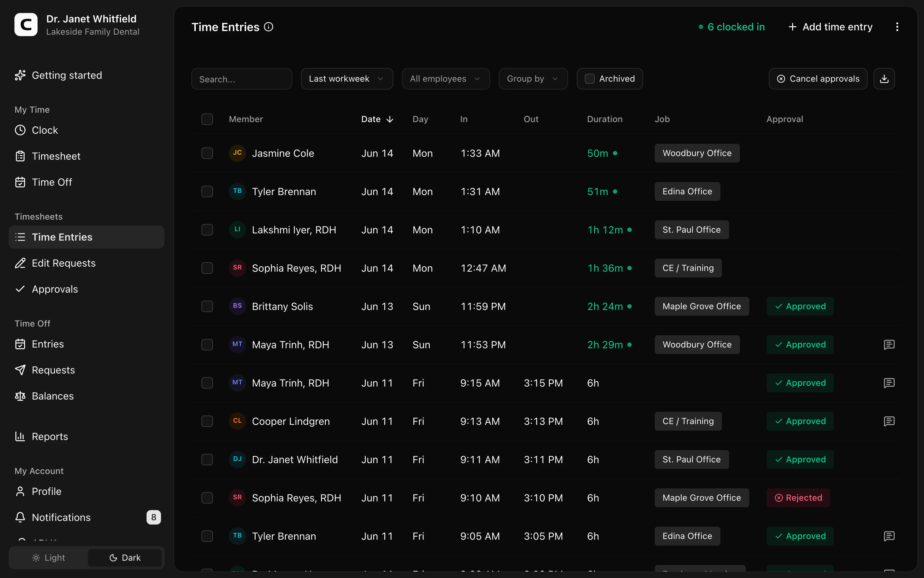Open comment icon on Maya Trinh Jun 13 row

pyautogui.click(x=889, y=345)
